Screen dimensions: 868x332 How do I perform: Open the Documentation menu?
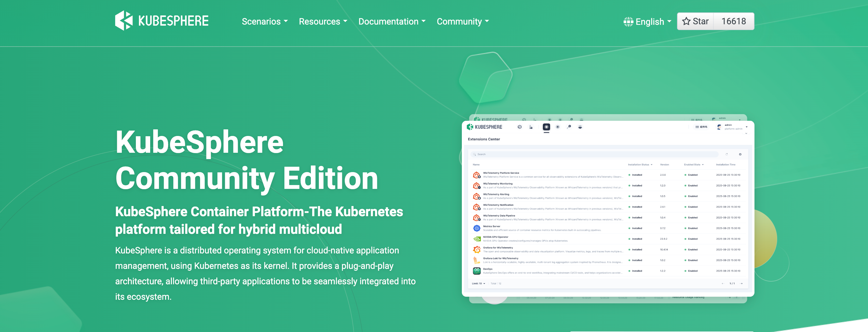[392, 22]
